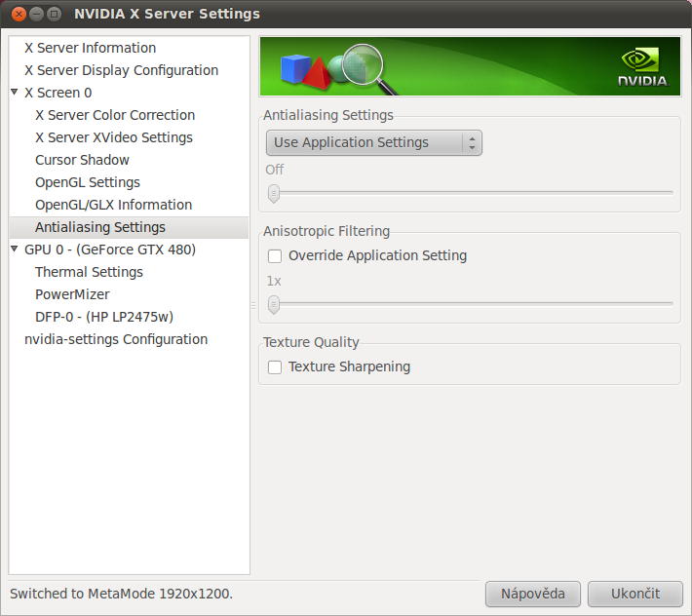Minimize the NVIDIA settings window
Screen dimensions: 692x616
pyautogui.click(x=37, y=14)
